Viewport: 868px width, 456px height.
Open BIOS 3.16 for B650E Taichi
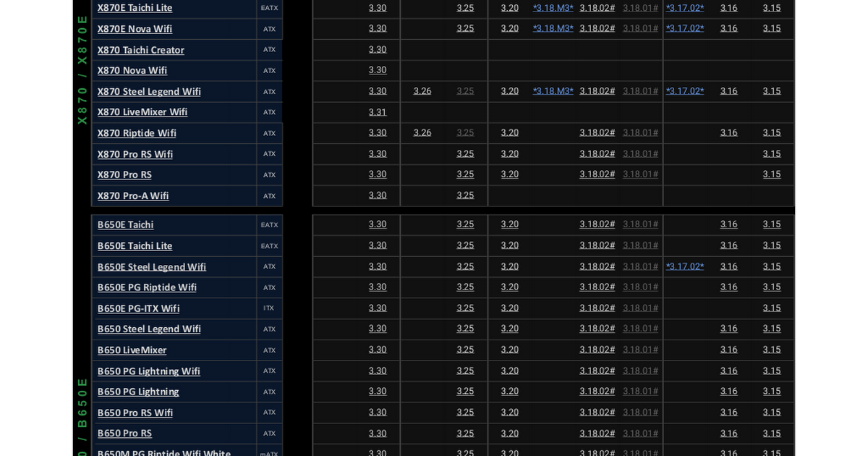729,224
